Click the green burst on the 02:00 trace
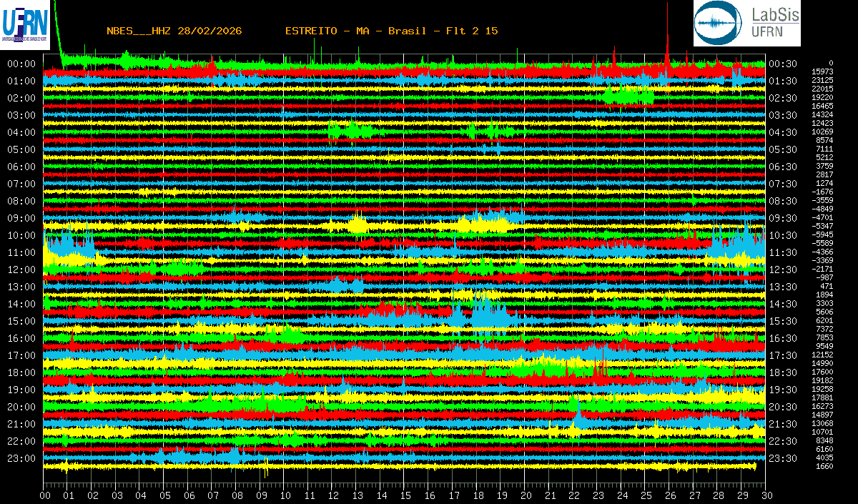Screen dimensions: 858x504 (628, 95)
